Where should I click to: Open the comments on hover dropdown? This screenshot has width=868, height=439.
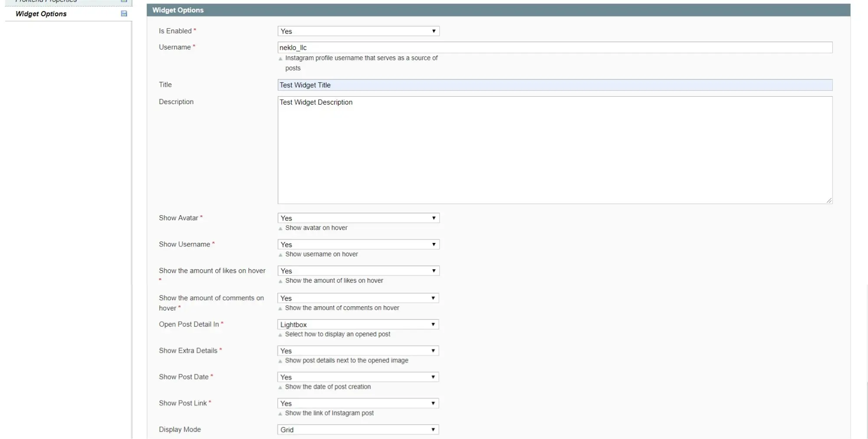point(358,298)
